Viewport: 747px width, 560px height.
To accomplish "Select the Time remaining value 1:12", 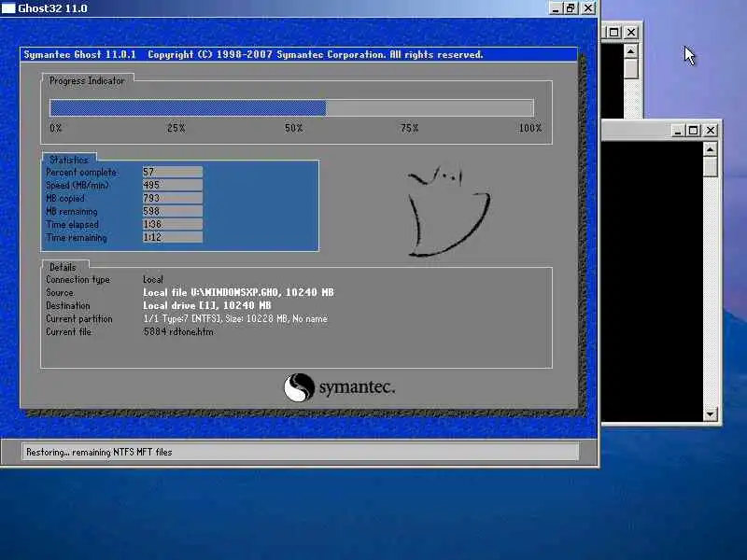I will 173,237.
